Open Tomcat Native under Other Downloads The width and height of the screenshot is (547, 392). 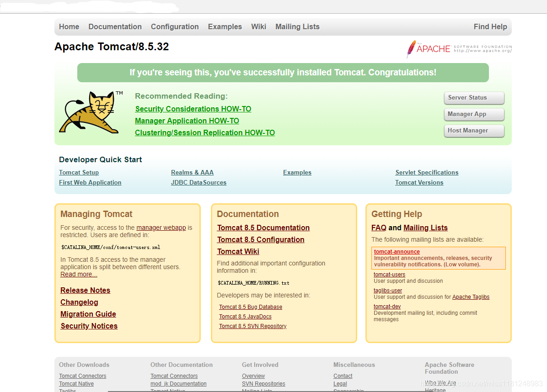[x=76, y=384]
